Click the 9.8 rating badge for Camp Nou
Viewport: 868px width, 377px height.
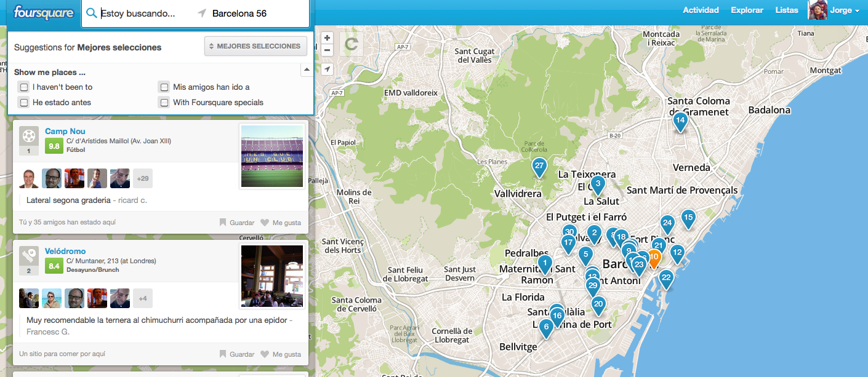[x=54, y=146]
